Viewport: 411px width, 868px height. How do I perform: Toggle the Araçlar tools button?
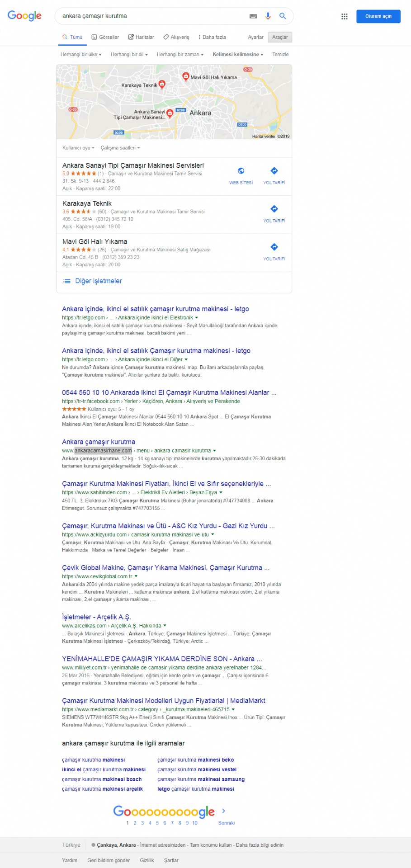click(x=280, y=37)
